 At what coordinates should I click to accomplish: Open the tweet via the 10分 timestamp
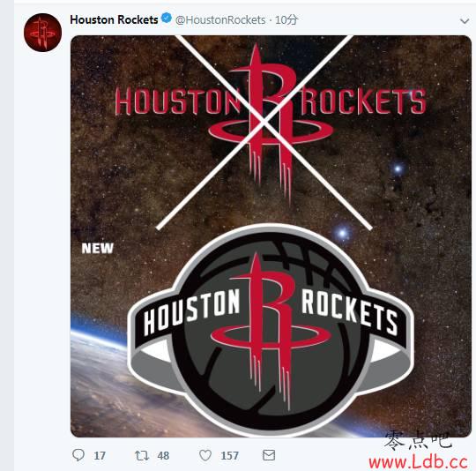[x=286, y=20]
